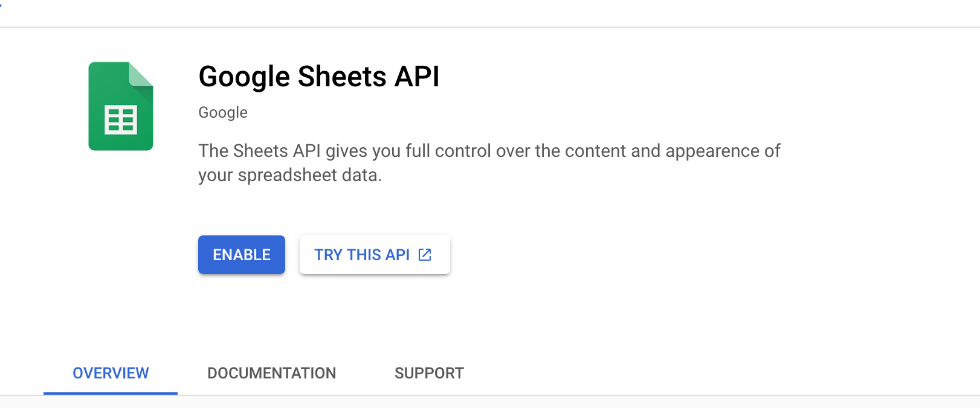Viewport: 980px width, 408px height.
Task: Go to the Support tab
Action: [x=429, y=373]
